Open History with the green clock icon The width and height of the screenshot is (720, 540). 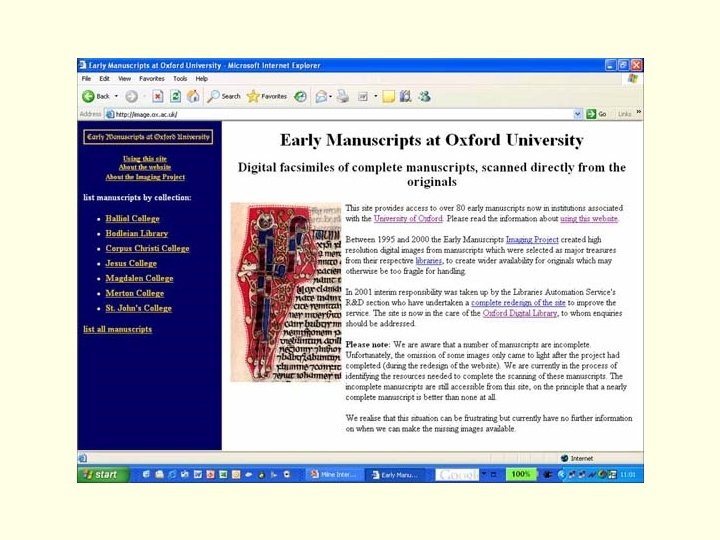(300, 96)
